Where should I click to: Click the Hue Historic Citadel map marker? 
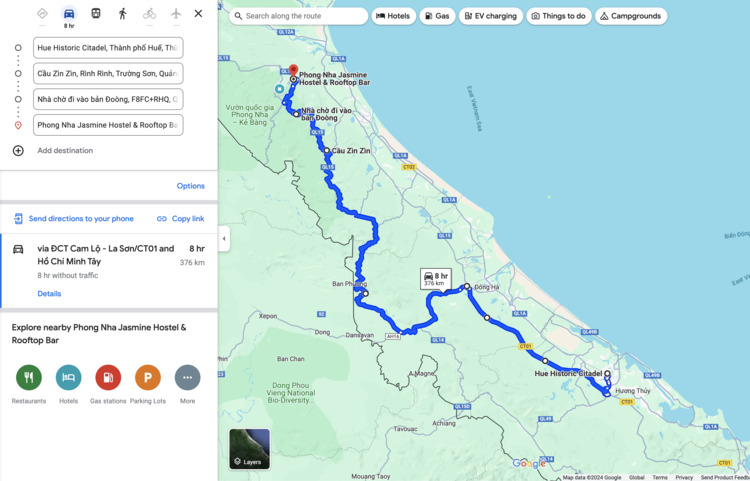(x=607, y=374)
